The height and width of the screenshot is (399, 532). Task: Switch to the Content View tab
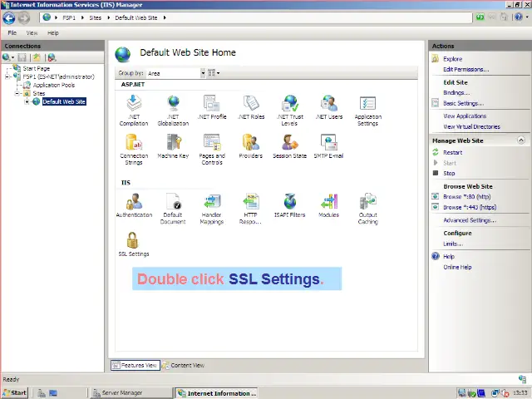pos(183,366)
